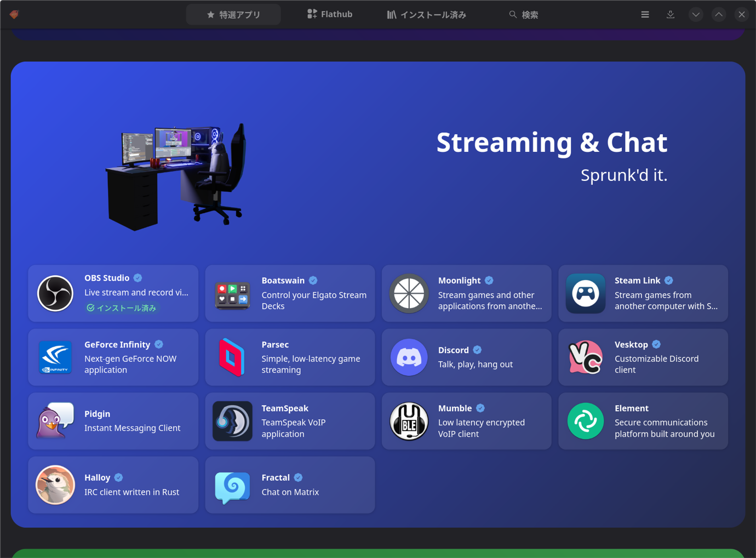Screen dimensions: 756x558
Task: Open the Discord 'Talk, play, hang out' entry
Action: pos(467,357)
